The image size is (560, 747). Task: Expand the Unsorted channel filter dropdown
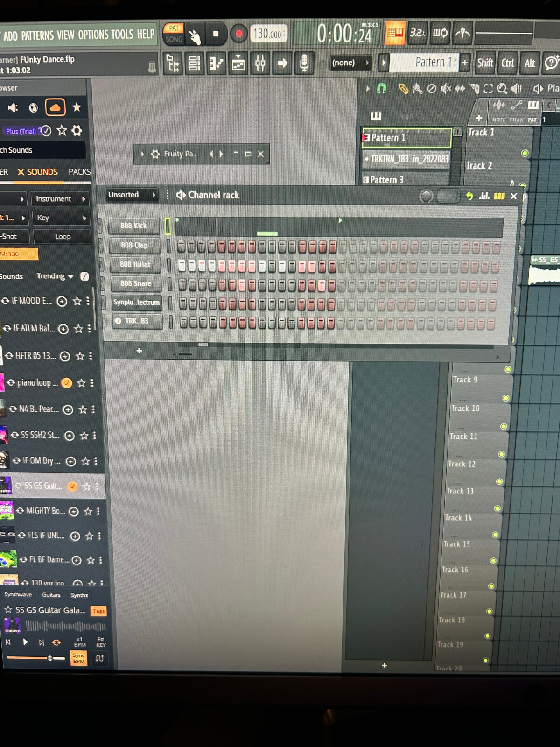(132, 195)
